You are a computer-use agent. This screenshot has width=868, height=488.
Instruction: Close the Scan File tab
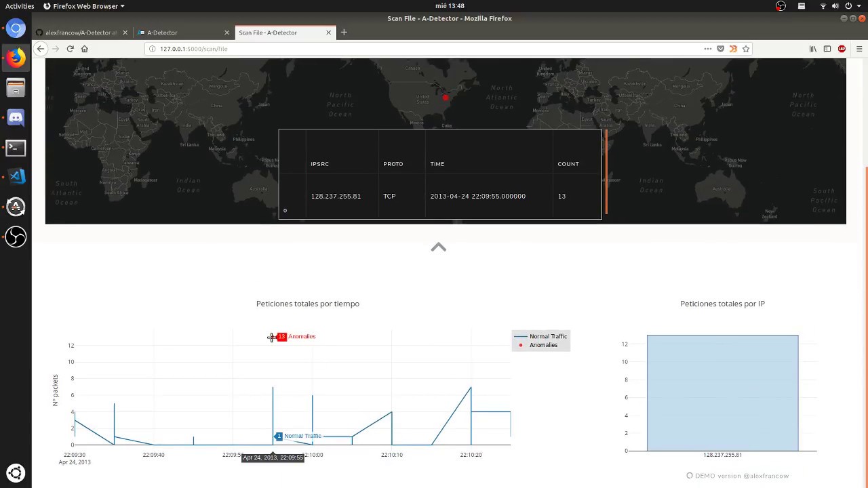(328, 33)
